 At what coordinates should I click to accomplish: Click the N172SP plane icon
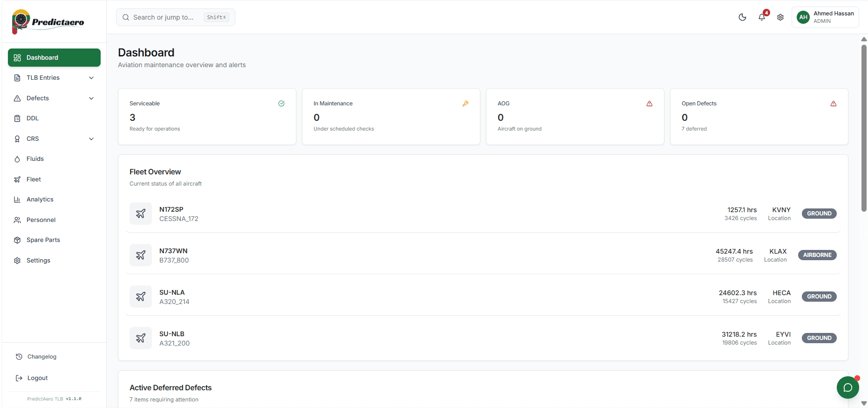coord(141,214)
